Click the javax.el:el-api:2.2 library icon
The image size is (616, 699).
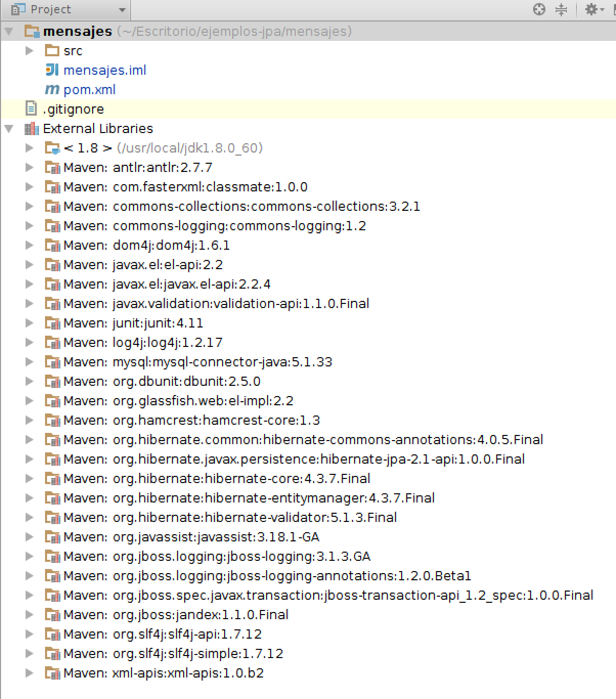click(x=52, y=265)
